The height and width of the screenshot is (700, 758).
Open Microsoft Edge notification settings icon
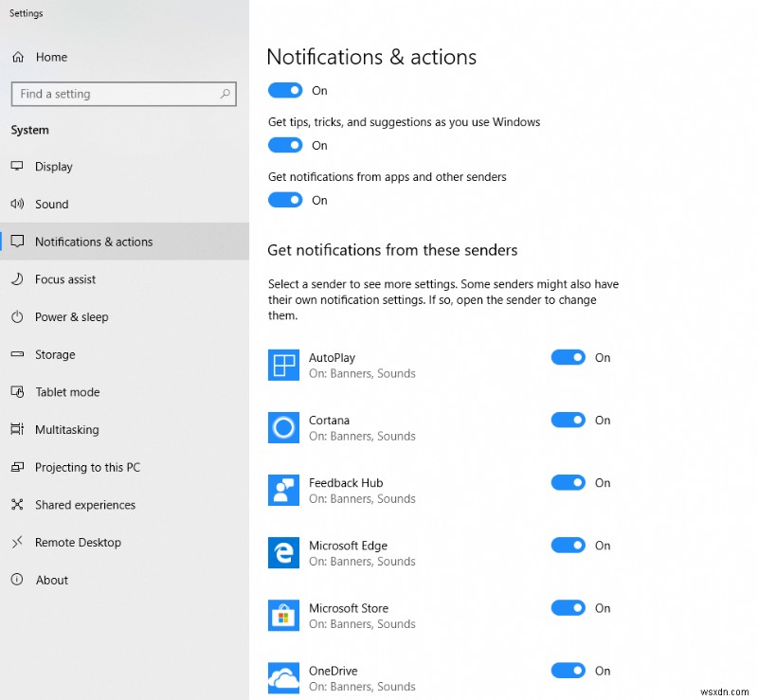click(x=283, y=552)
